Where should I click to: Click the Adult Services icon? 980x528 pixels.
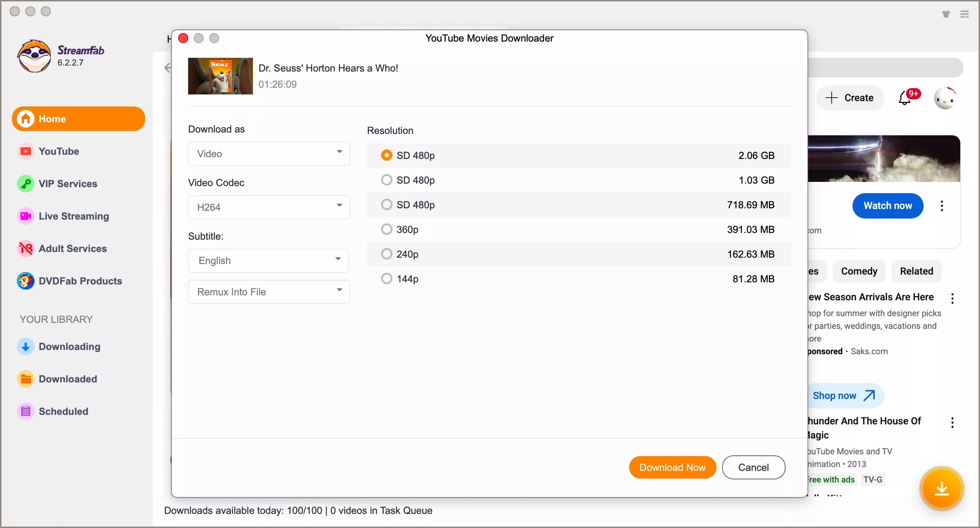tap(25, 248)
